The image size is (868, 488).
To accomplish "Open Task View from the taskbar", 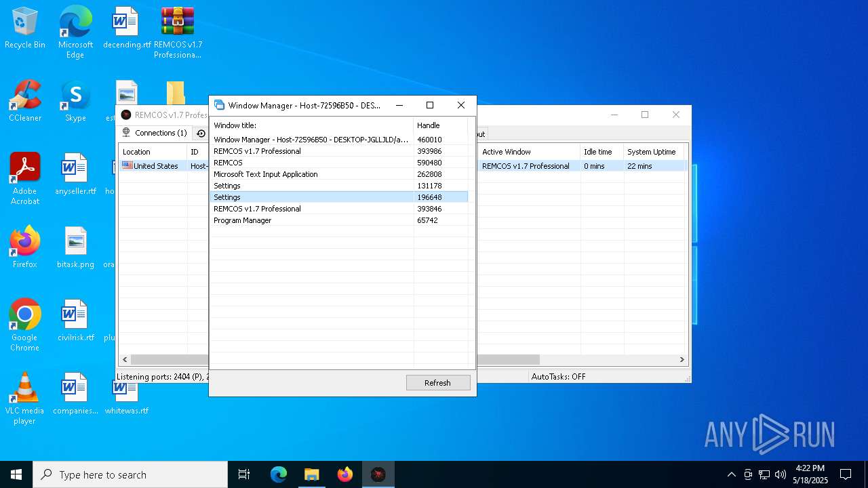I will [244, 474].
